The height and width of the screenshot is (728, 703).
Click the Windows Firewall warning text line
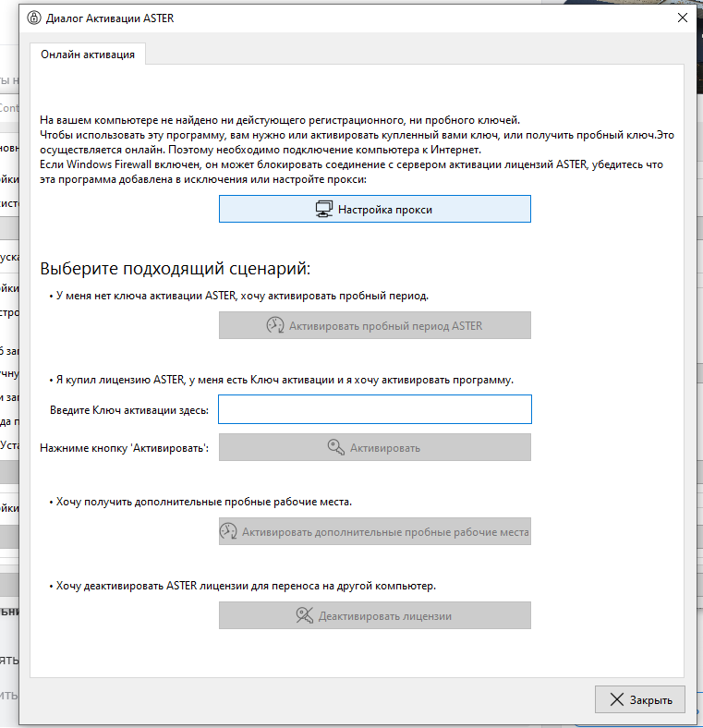coord(351,164)
